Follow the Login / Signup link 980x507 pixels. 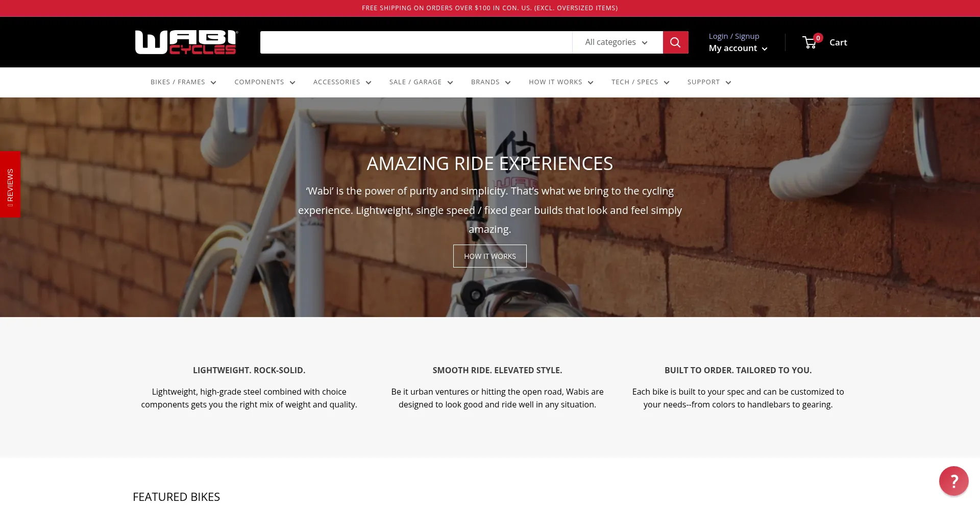734,36
